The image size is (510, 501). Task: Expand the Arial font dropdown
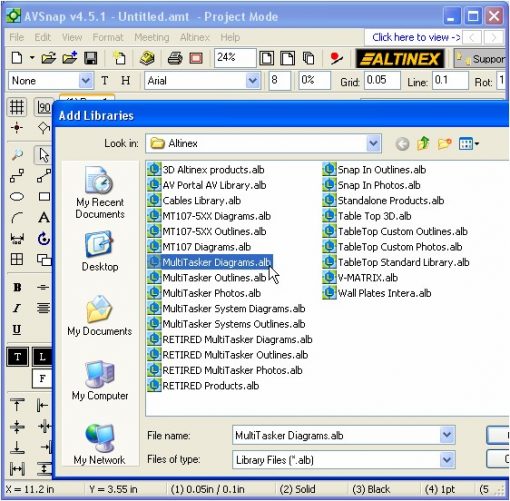[x=253, y=80]
